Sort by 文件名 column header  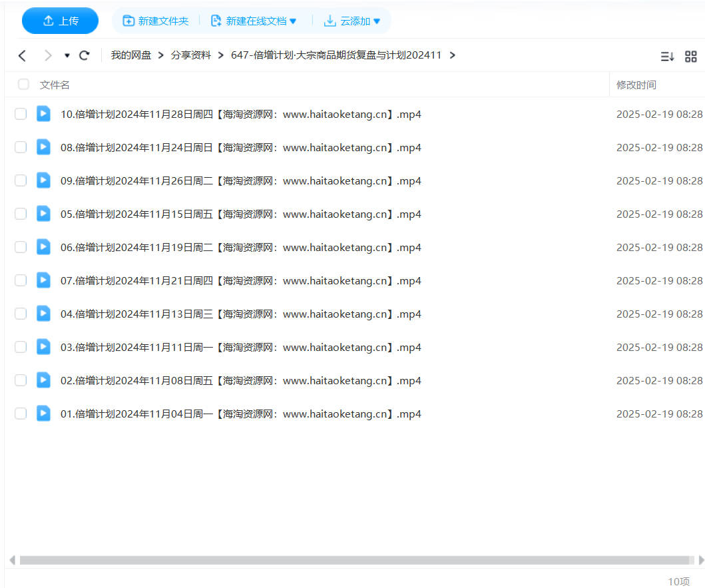coord(55,85)
